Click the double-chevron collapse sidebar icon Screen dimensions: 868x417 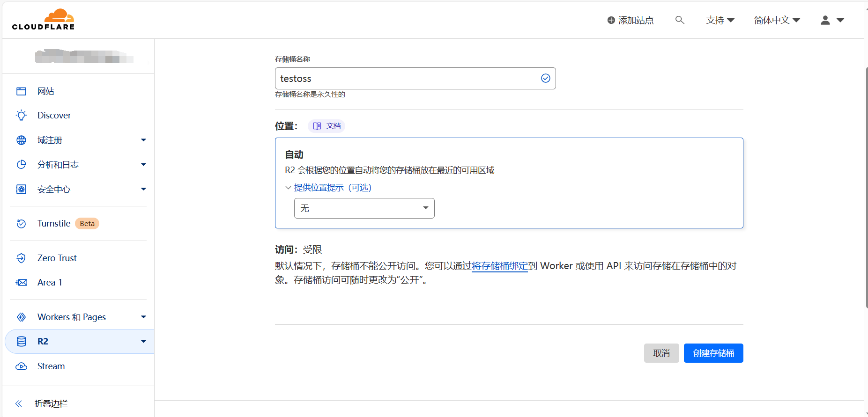pyautogui.click(x=19, y=403)
